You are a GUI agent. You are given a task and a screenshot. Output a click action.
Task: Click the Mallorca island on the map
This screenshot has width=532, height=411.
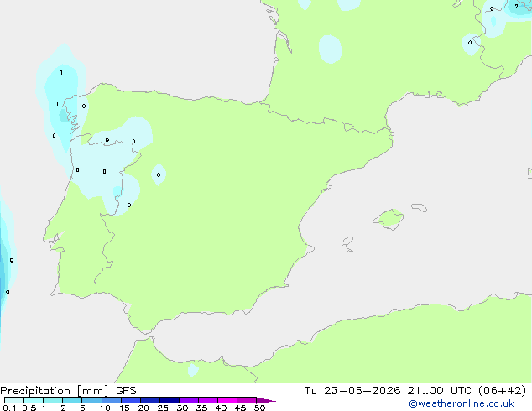[389, 219]
